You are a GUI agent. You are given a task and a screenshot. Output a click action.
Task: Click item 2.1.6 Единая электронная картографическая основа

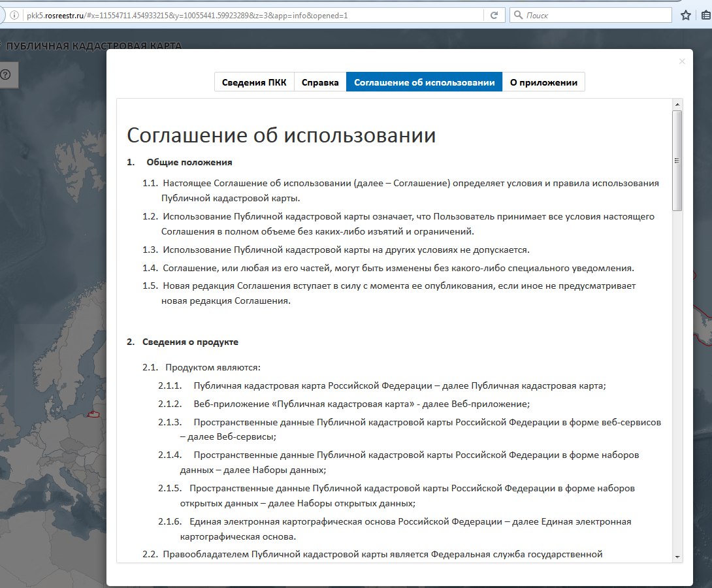point(395,529)
